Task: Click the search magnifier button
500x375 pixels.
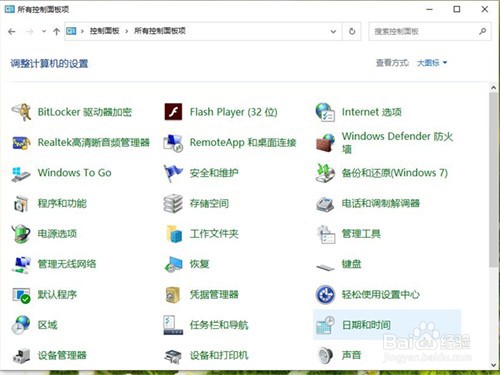Action: [482, 31]
